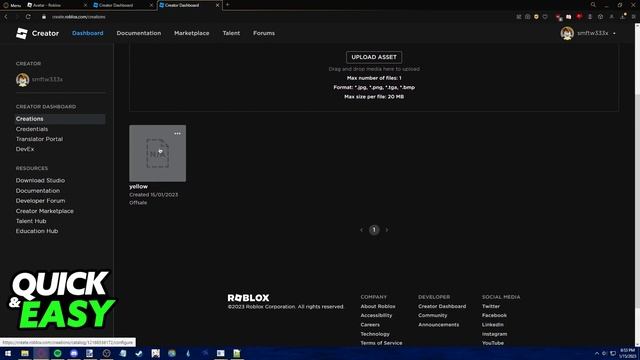The image size is (640, 360).
Task: Open Twitter social media link
Action: (x=491, y=306)
